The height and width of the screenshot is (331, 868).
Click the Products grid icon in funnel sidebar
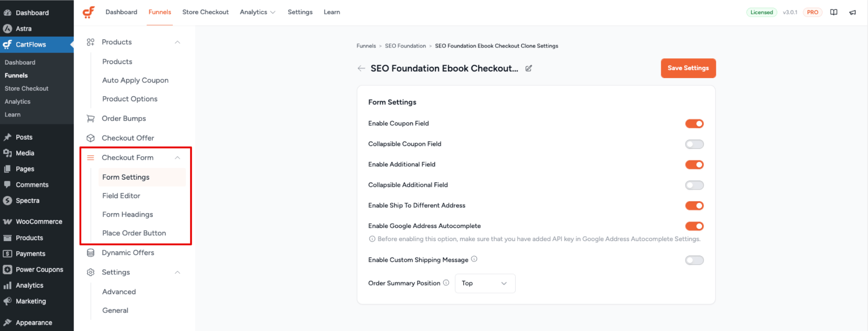(90, 42)
